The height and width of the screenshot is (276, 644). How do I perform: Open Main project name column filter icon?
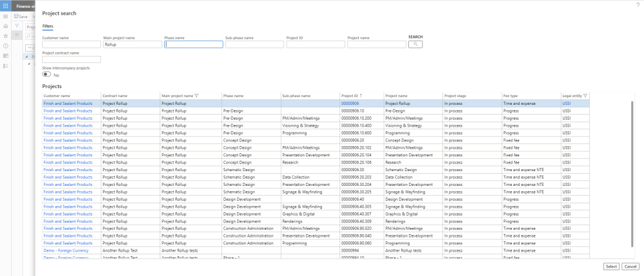point(196,96)
